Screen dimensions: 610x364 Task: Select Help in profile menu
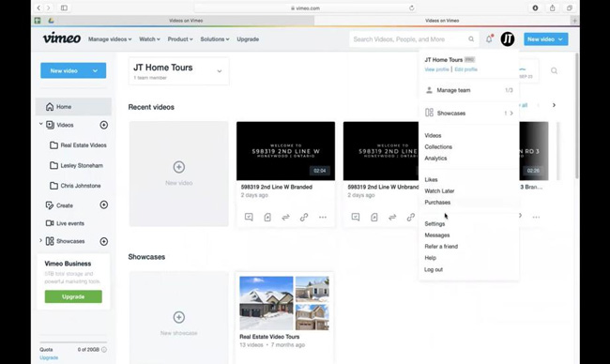point(430,257)
